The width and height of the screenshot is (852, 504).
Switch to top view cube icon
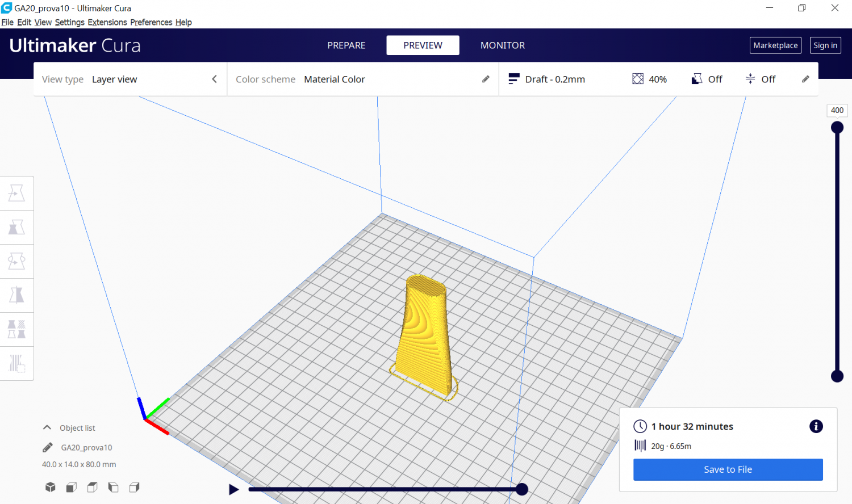(93, 487)
